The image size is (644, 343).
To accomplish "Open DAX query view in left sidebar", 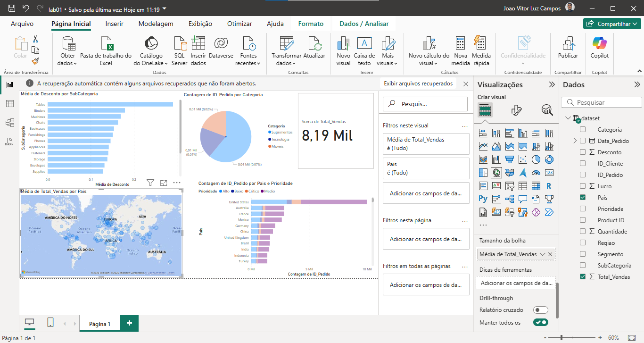I will point(9,142).
